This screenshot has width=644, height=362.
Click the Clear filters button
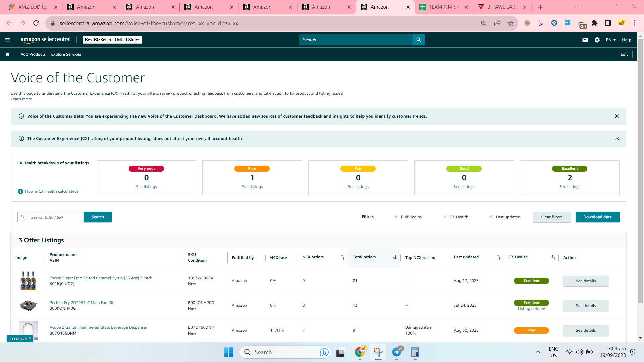click(x=552, y=217)
